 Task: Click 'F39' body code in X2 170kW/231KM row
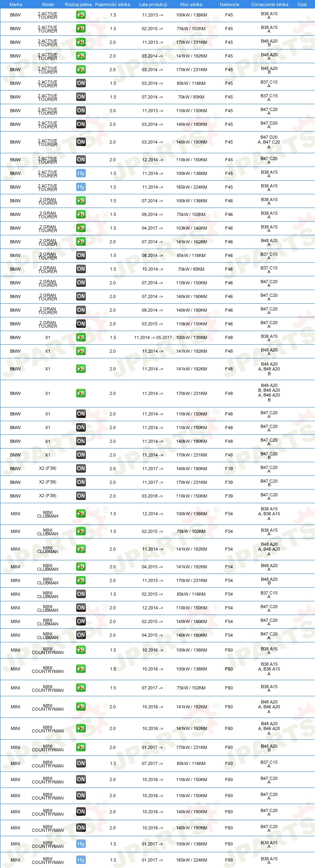coord(229,482)
